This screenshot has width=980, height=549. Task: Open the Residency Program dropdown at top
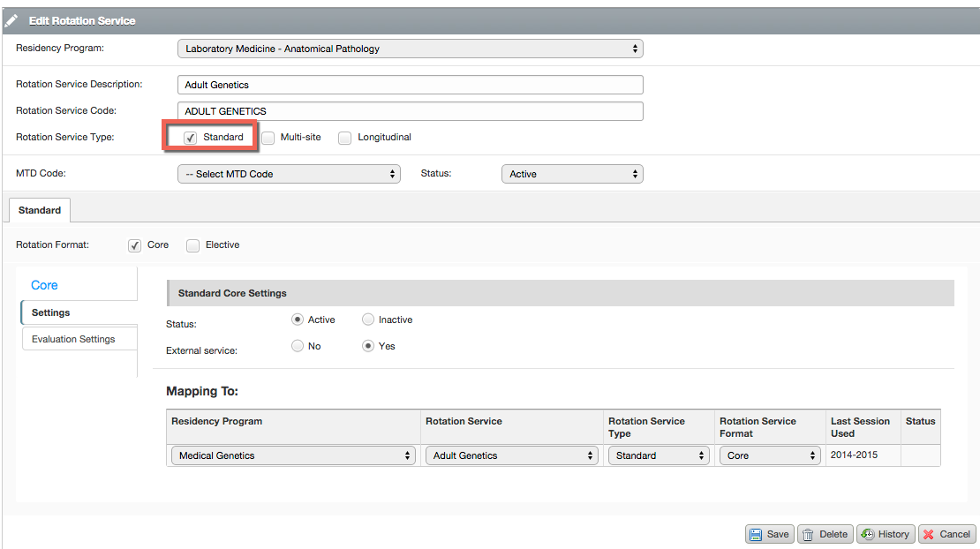410,49
